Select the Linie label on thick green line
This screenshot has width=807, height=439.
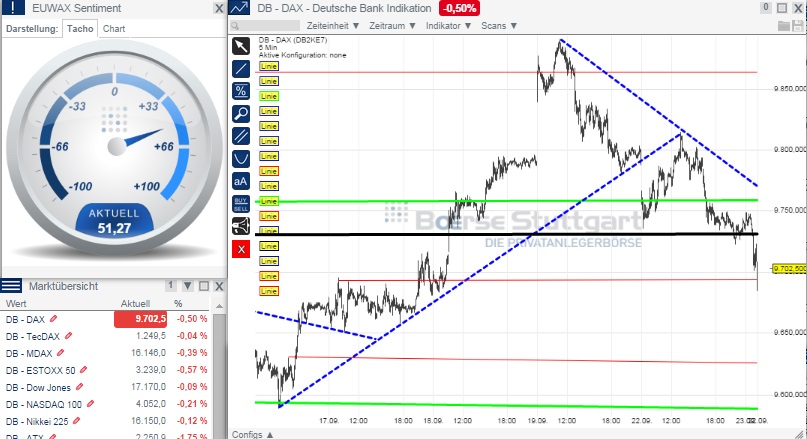(x=269, y=201)
